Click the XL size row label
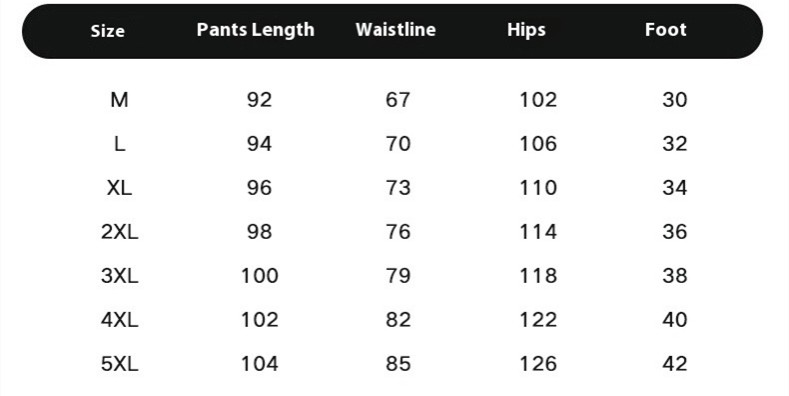The height and width of the screenshot is (396, 789). point(119,188)
